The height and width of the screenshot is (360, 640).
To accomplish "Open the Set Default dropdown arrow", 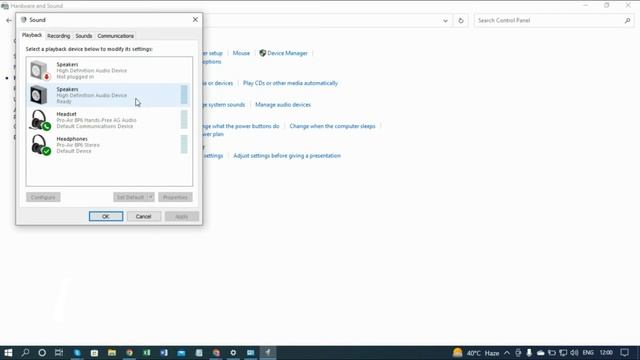I will (x=151, y=197).
